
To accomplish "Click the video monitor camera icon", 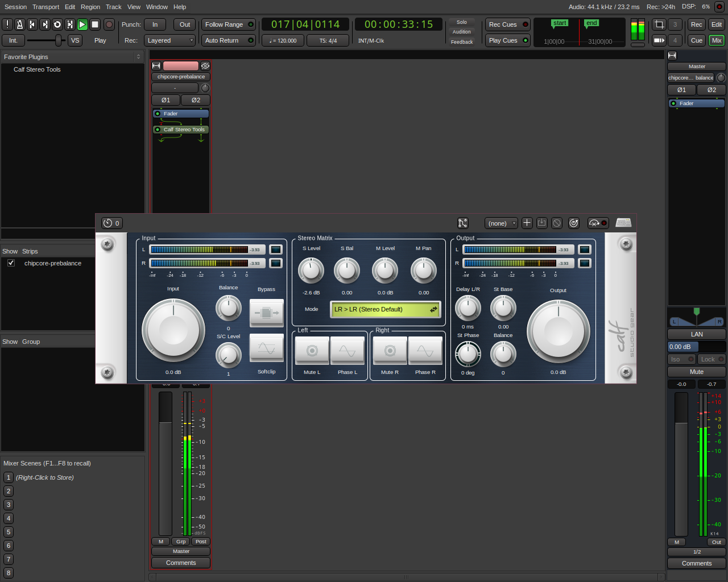I will tap(659, 40).
